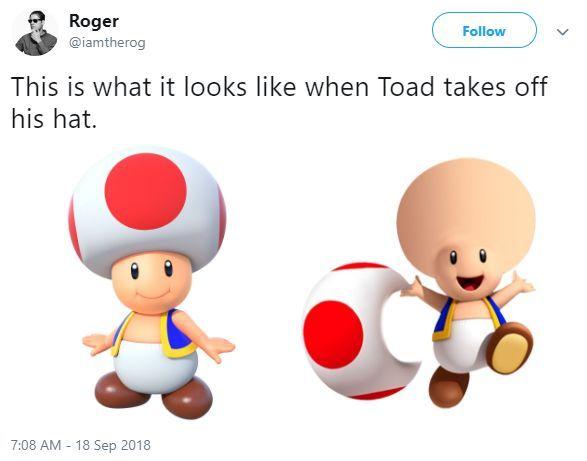The width and height of the screenshot is (587, 461).
Task: Click the left Toad's smiling face
Action: 152,283
